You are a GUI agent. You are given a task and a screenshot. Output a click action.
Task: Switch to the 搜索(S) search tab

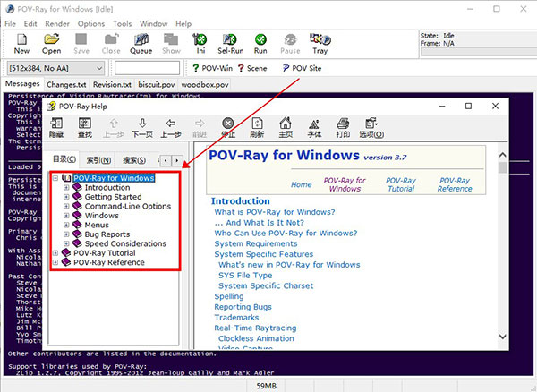point(134,160)
